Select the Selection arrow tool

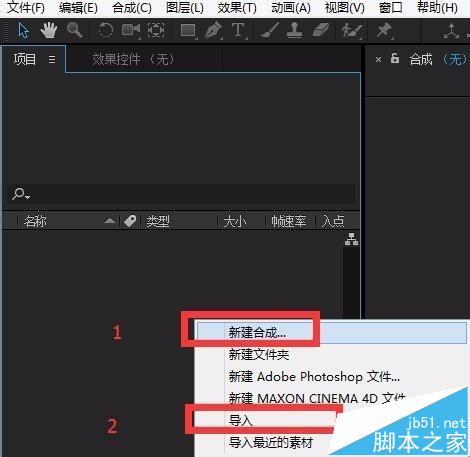tap(24, 30)
